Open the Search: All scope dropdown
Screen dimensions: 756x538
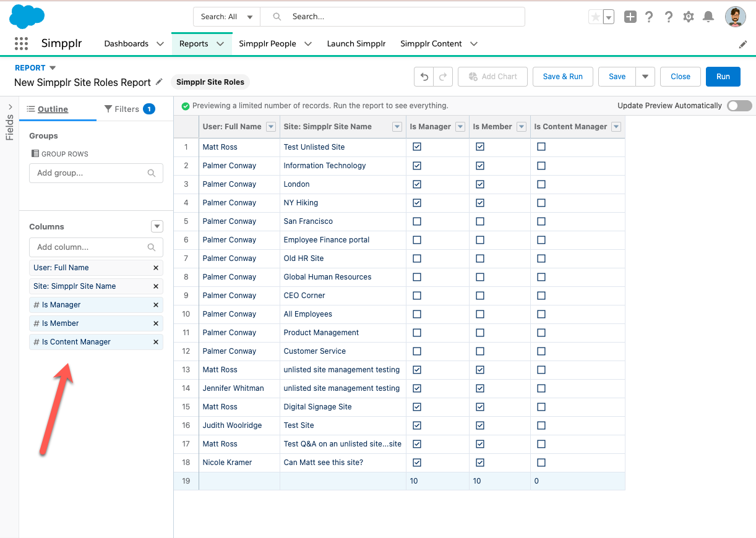coord(227,17)
